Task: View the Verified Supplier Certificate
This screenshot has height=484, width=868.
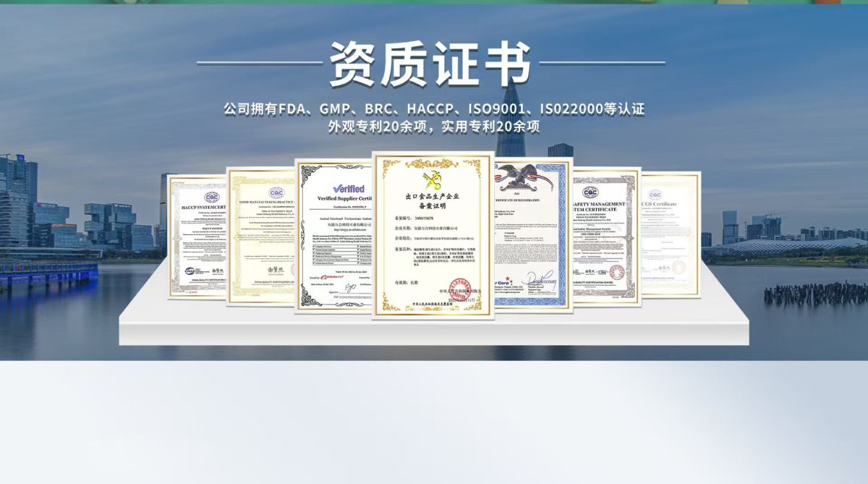Action: (335, 237)
